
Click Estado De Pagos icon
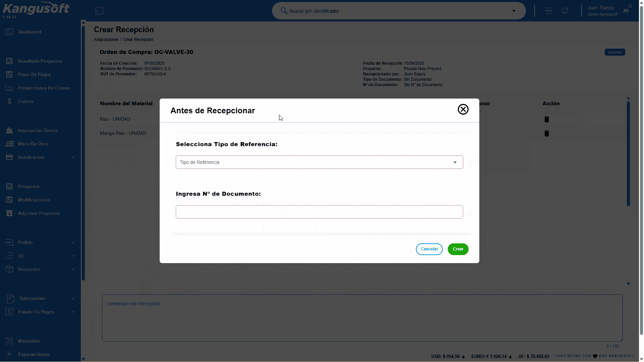pos(9,312)
